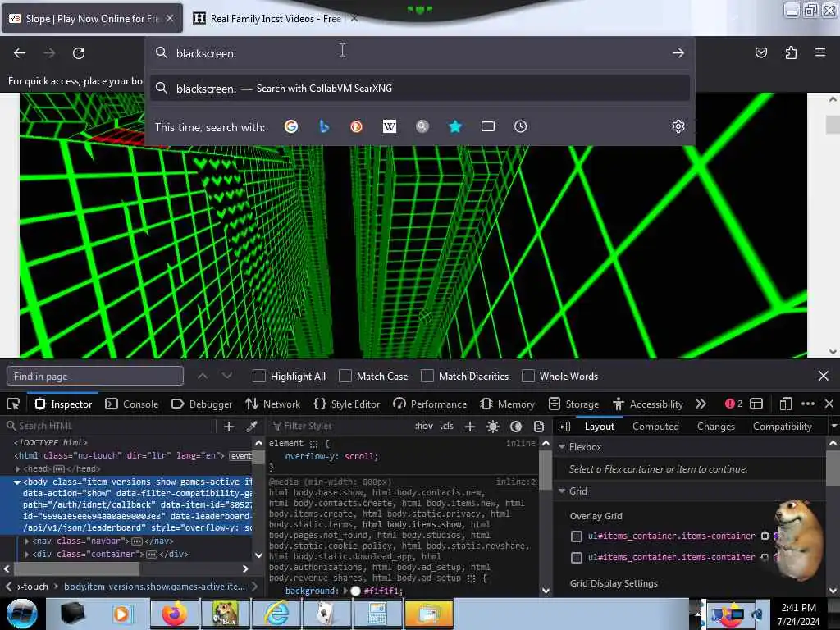Collapse the Flexbox section
The width and height of the screenshot is (840, 630).
click(561, 447)
